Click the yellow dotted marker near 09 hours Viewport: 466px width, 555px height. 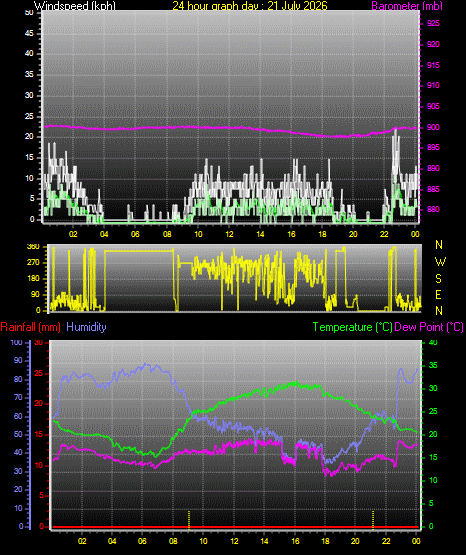click(x=189, y=520)
